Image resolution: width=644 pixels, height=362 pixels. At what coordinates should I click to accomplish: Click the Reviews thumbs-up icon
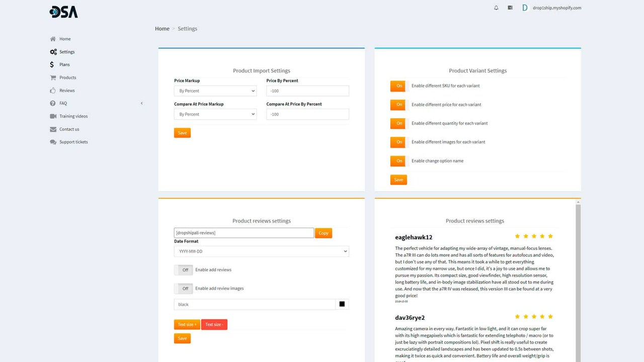tap(53, 90)
